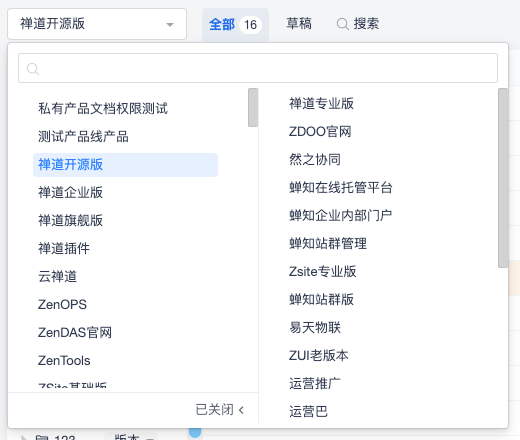Switch to the 草稿 tab
The width and height of the screenshot is (520, 440).
coord(299,24)
